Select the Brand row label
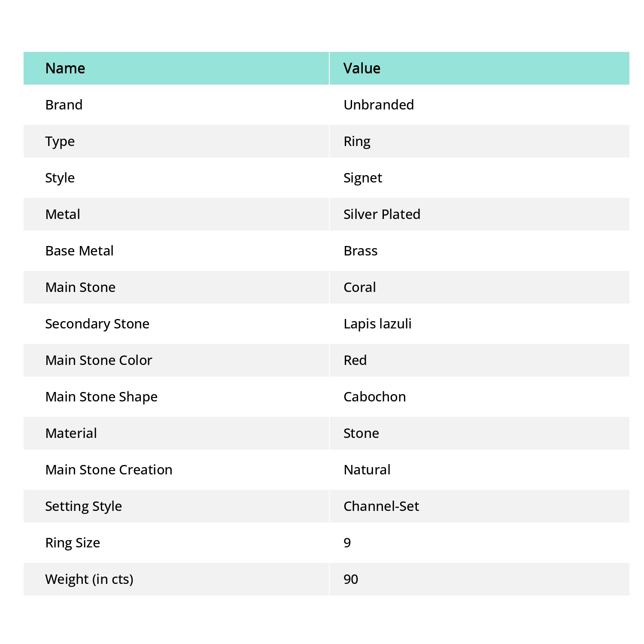This screenshot has height=644, width=644. [x=64, y=105]
